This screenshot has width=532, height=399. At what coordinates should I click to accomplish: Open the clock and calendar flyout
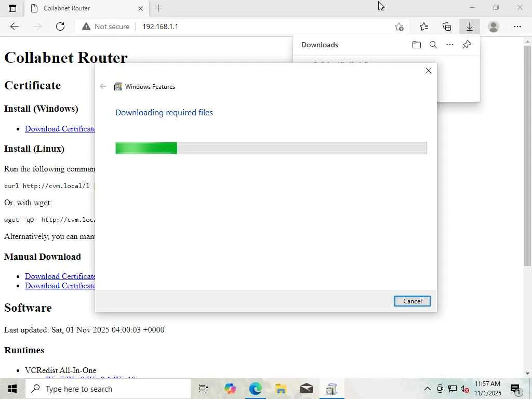click(x=487, y=389)
